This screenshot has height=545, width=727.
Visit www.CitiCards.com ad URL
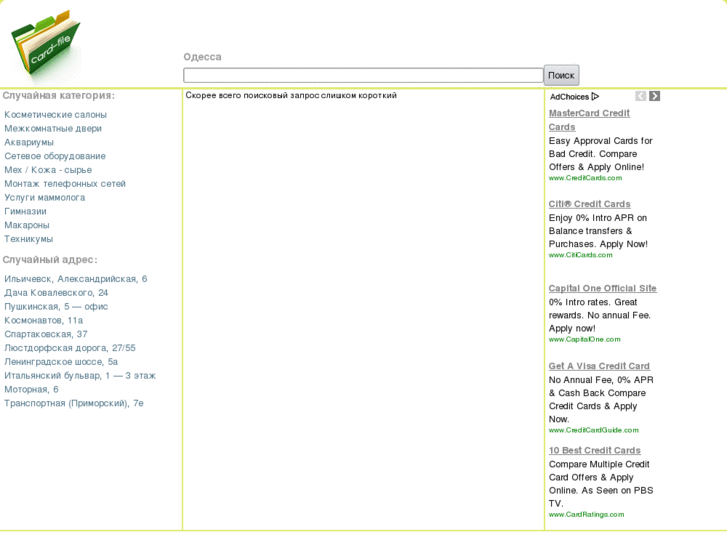[580, 255]
